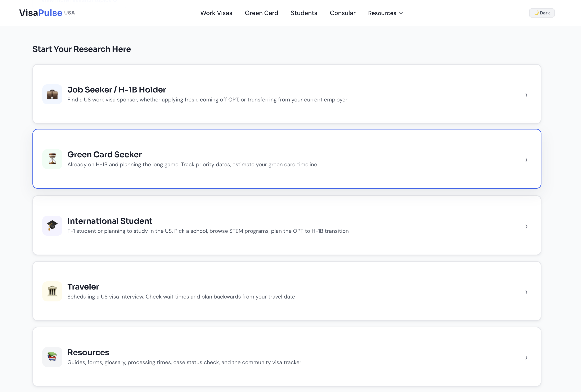This screenshot has width=581, height=392.
Task: Click 'Guides, forms, glossary' description text
Action: point(184,363)
